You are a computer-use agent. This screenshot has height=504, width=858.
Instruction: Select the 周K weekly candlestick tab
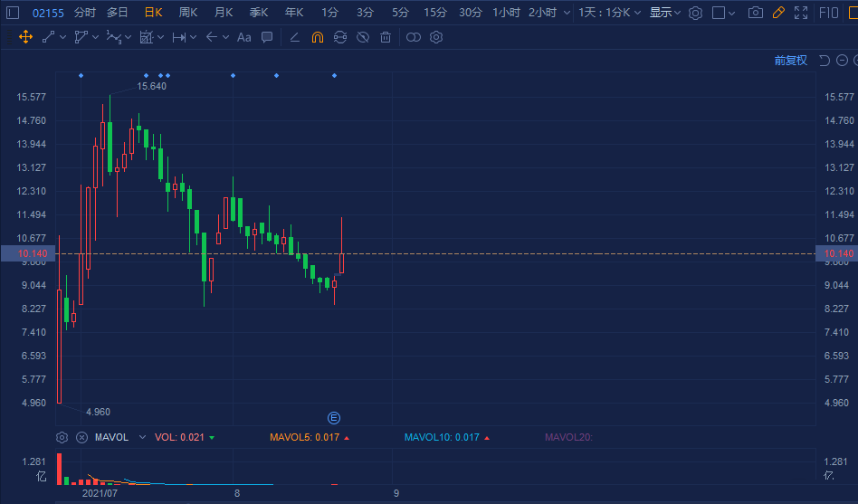pyautogui.click(x=188, y=13)
